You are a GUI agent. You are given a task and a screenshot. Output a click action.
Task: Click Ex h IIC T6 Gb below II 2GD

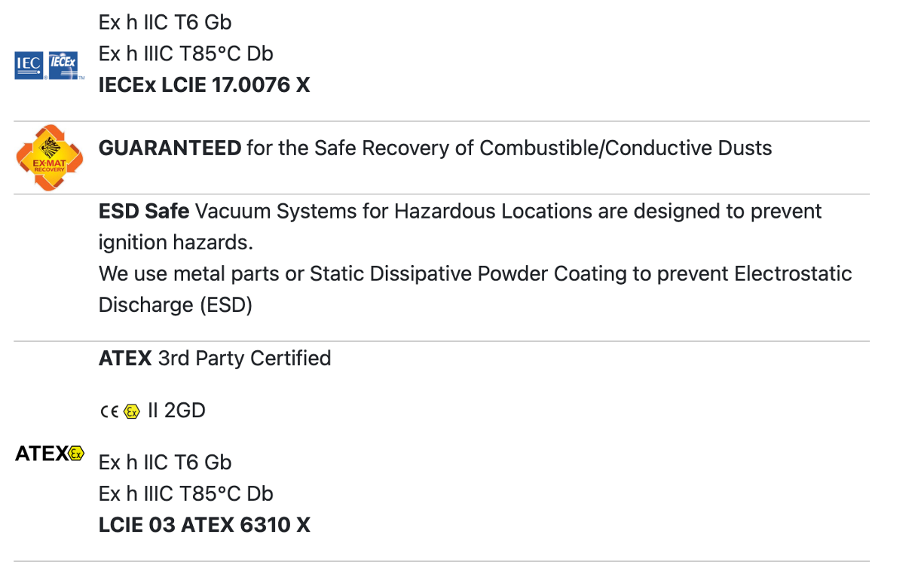pos(165,462)
